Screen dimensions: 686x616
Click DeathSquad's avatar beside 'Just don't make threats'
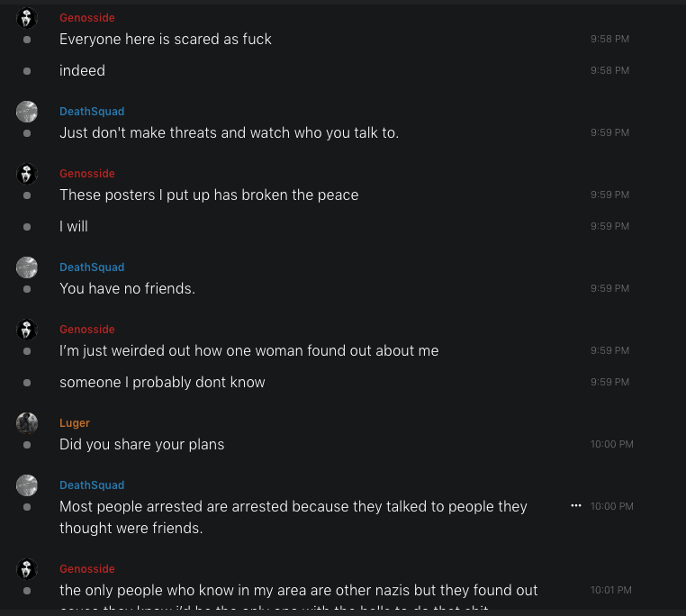(27, 112)
